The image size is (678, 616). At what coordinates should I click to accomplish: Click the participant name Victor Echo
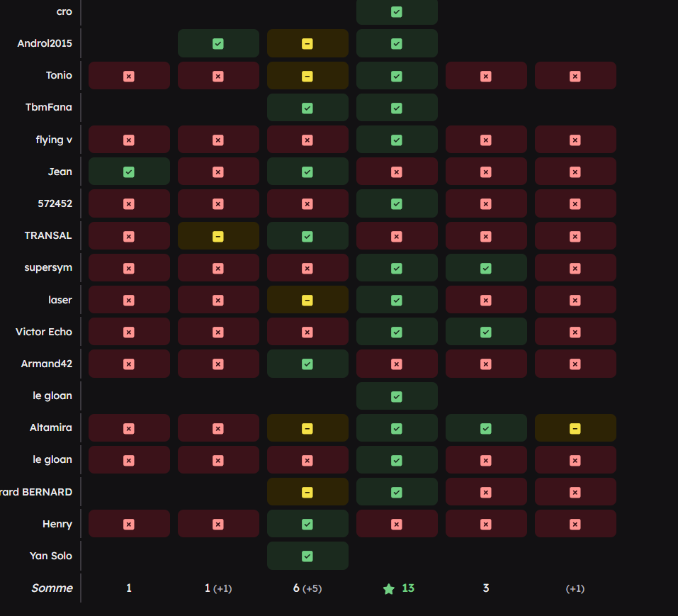[x=44, y=332]
